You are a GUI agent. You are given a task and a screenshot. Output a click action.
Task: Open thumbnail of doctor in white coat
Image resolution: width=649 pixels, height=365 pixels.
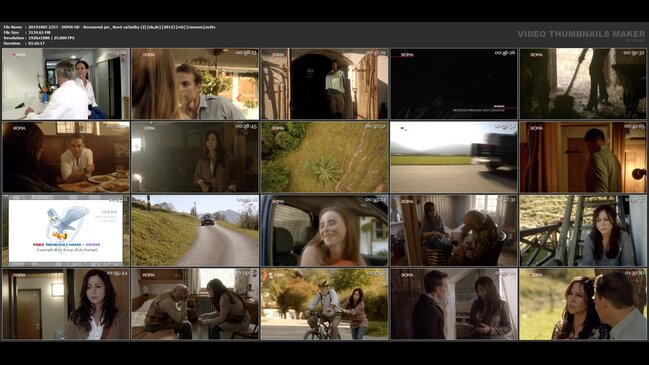66,84
